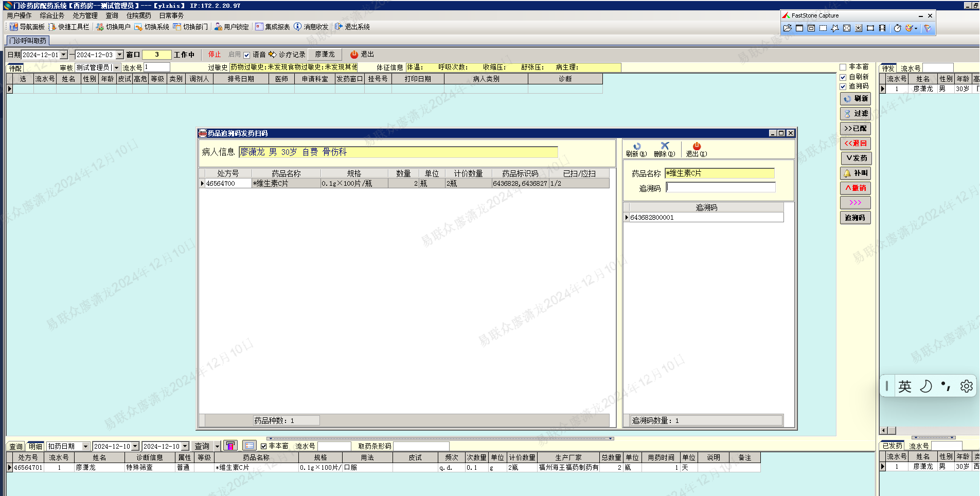The image size is (980, 496).
Task: Select FastStone capture rectangular region tool
Action: click(823, 28)
